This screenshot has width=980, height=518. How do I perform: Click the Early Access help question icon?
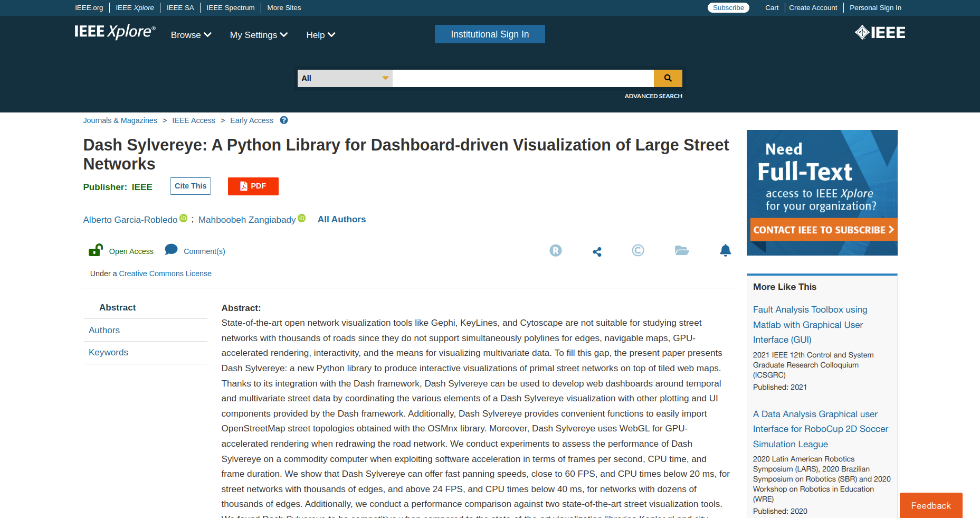[x=284, y=120]
